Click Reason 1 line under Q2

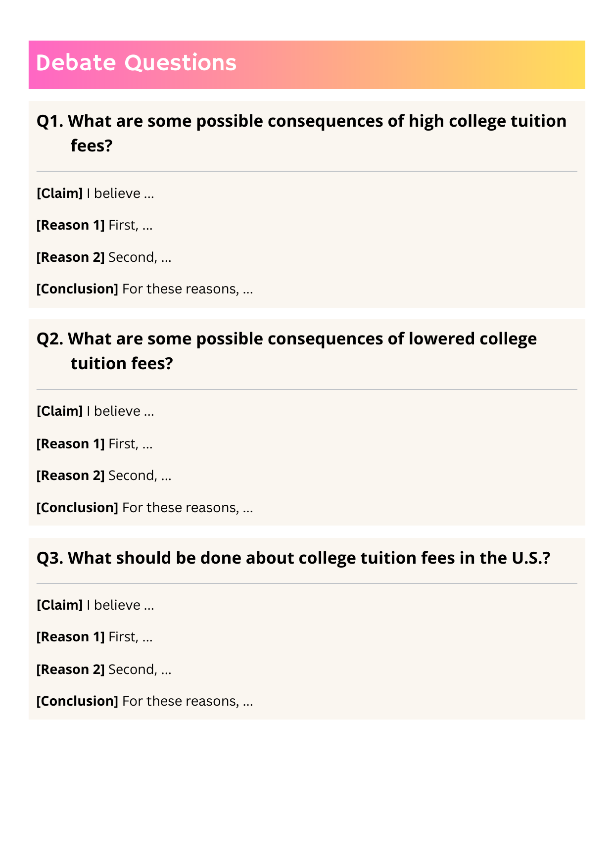tap(94, 444)
